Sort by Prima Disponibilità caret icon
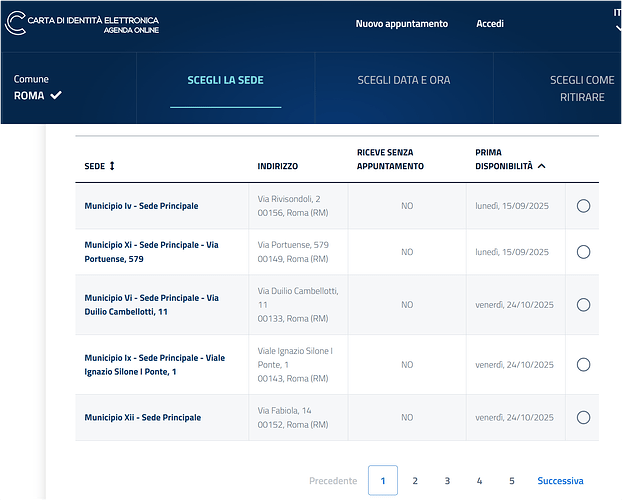The height and width of the screenshot is (500, 622). coord(541,166)
